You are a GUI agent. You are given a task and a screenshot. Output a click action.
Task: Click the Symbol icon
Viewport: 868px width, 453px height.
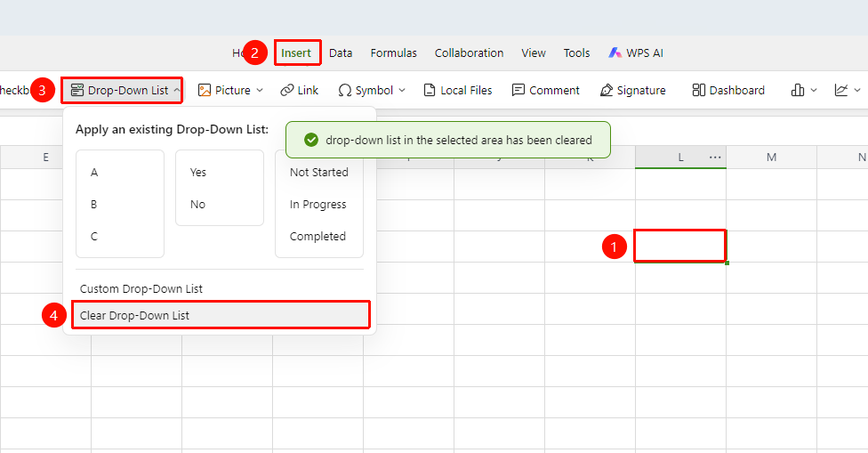(x=344, y=90)
